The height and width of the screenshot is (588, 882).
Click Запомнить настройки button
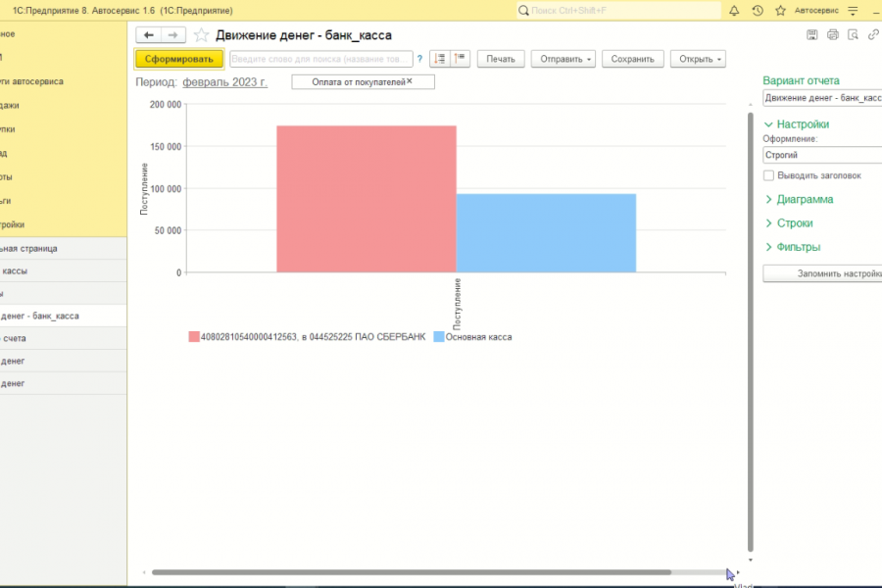click(x=822, y=273)
